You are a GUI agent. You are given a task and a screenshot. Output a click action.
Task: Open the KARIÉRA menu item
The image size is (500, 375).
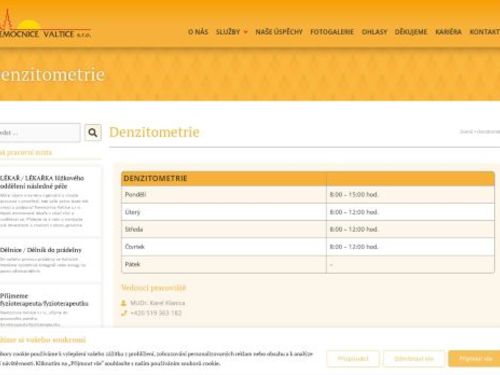448,32
